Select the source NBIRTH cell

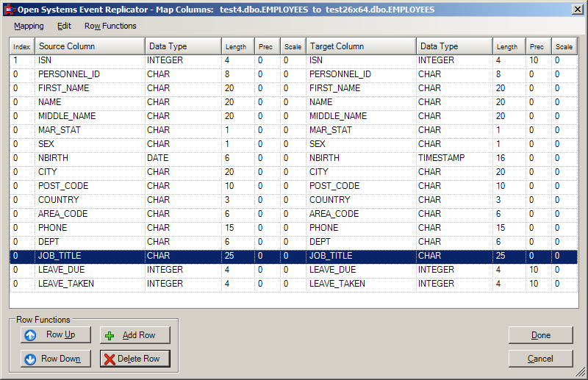point(90,158)
